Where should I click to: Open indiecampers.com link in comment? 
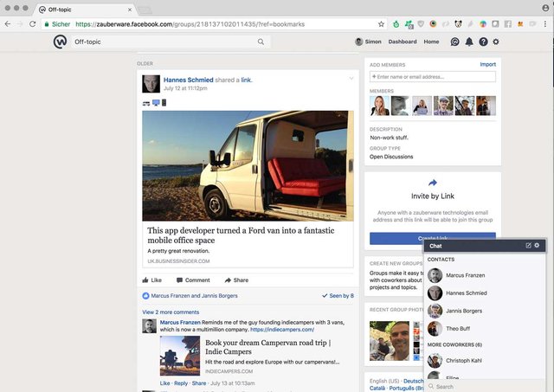click(282, 330)
